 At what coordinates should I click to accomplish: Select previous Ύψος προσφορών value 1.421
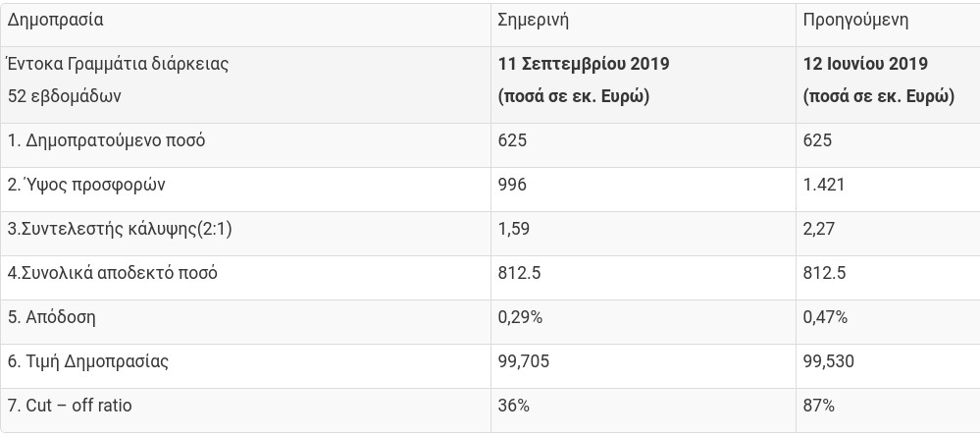(x=824, y=185)
